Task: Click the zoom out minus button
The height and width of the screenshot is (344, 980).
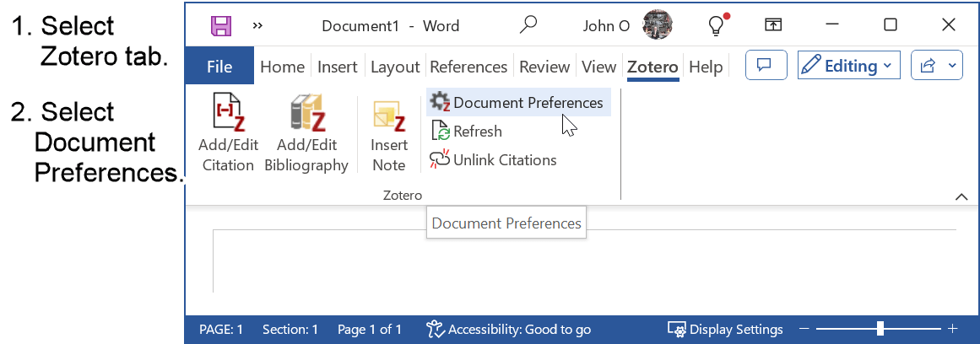Action: (x=804, y=328)
